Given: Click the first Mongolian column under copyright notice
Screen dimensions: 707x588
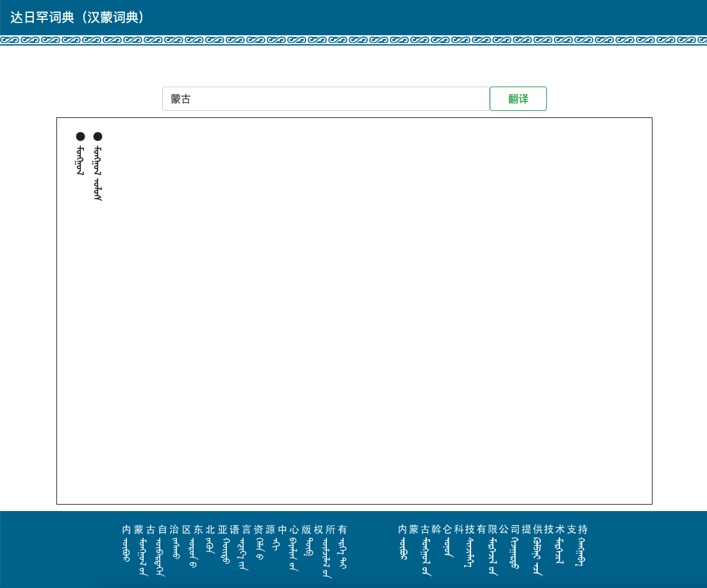Looking at the screenshot, I should 126,550.
